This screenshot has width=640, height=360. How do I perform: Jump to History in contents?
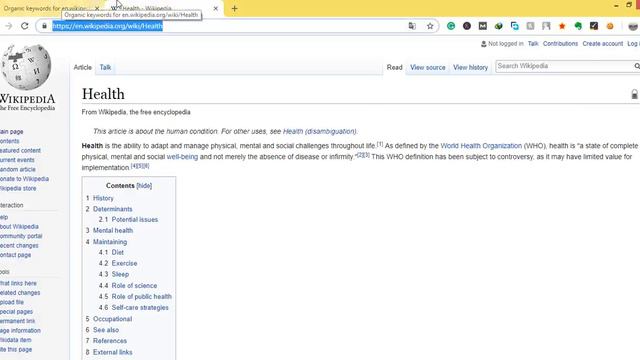[x=103, y=198]
